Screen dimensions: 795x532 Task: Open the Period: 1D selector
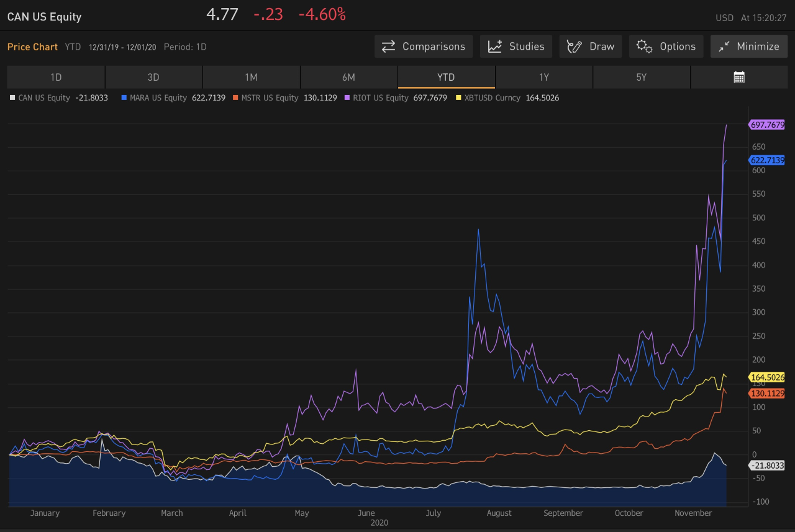coord(185,47)
